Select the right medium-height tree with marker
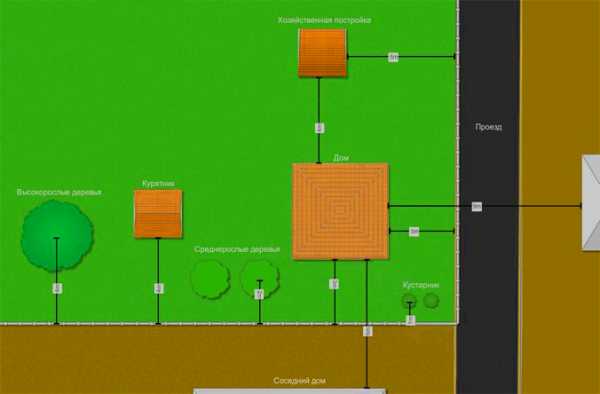The width and height of the screenshot is (600, 394). [x=260, y=279]
